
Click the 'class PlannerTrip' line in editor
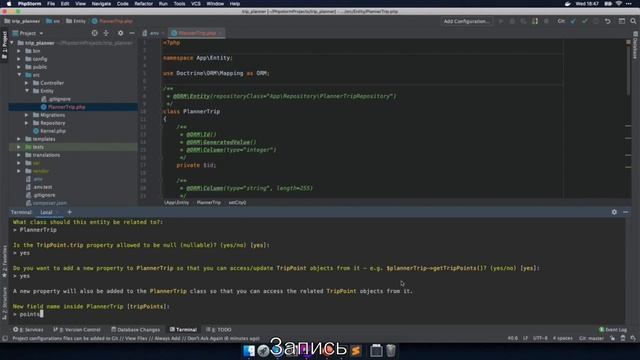(191, 111)
